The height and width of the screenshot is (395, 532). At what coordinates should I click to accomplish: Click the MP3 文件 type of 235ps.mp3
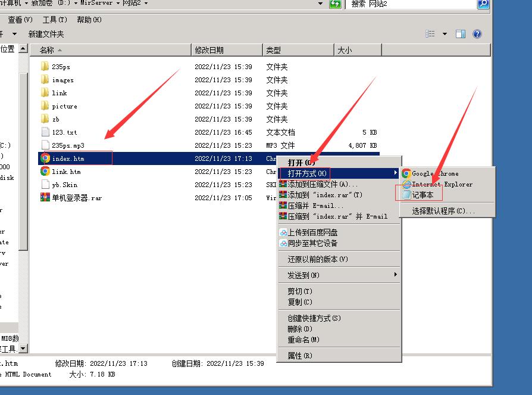[280, 145]
